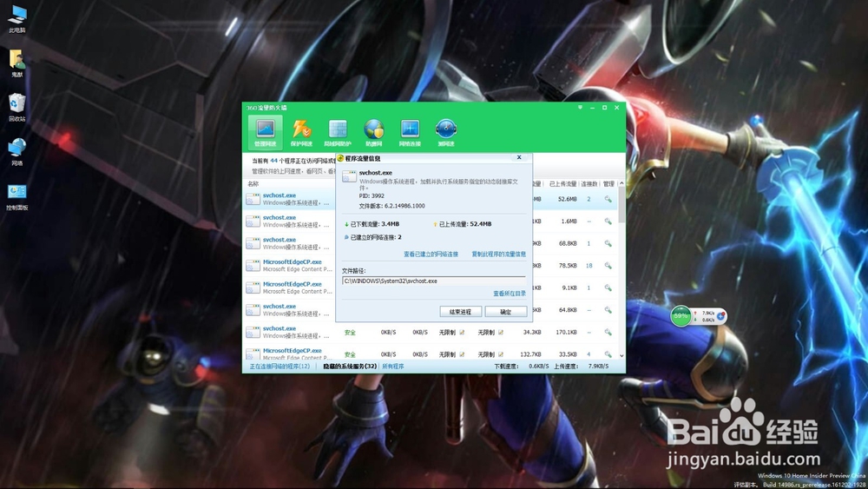Open 回收站 recycle bin on desktop

pos(17,108)
